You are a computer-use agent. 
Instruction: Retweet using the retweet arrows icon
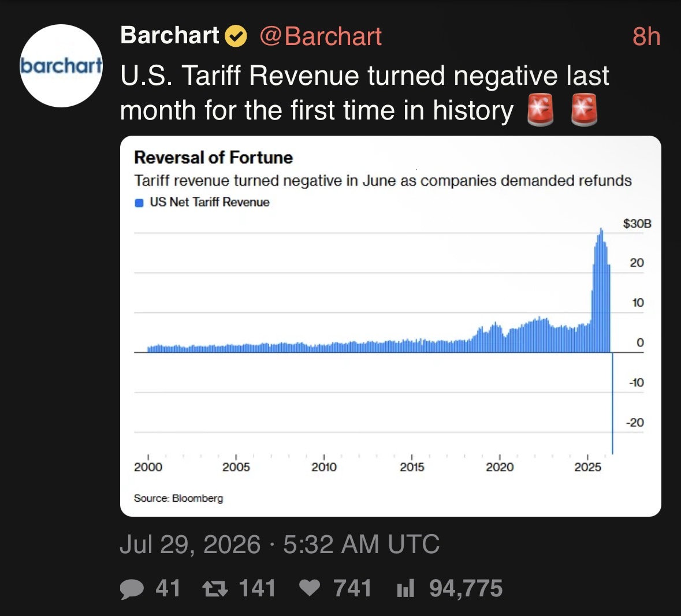pos(215,589)
